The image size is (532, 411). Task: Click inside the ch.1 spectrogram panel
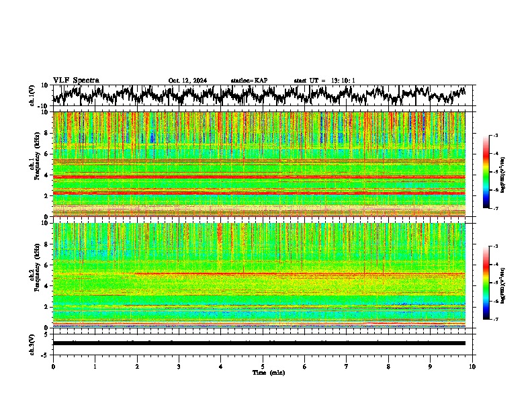[x=259, y=164]
